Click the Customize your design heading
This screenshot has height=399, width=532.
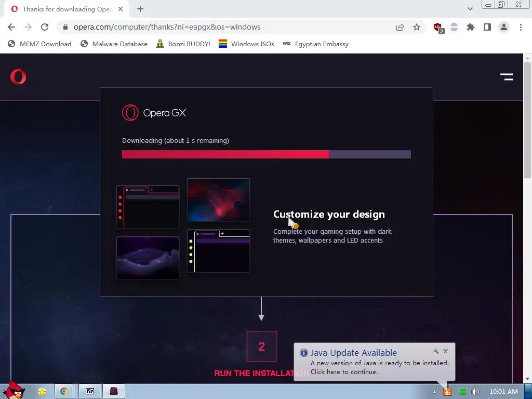pyautogui.click(x=329, y=214)
